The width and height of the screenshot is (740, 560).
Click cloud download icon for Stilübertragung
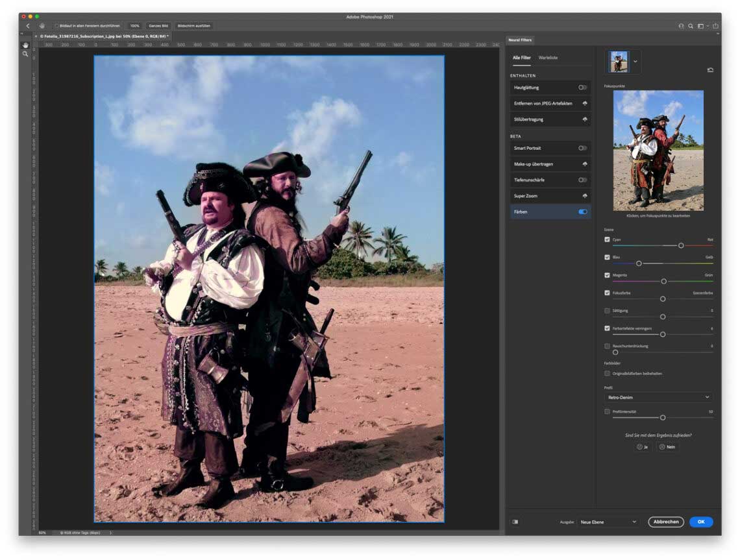[584, 119]
